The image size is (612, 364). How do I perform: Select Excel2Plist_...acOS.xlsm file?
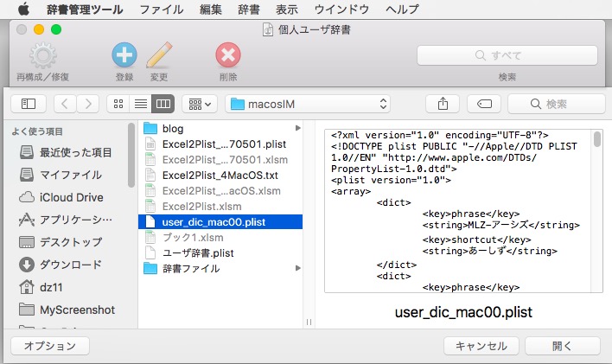220,191
